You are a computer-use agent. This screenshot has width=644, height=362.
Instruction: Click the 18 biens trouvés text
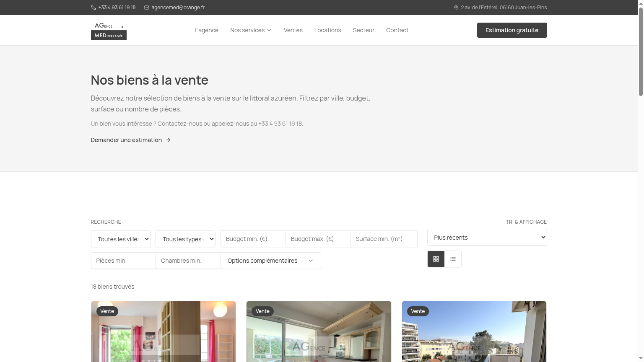coord(112,287)
